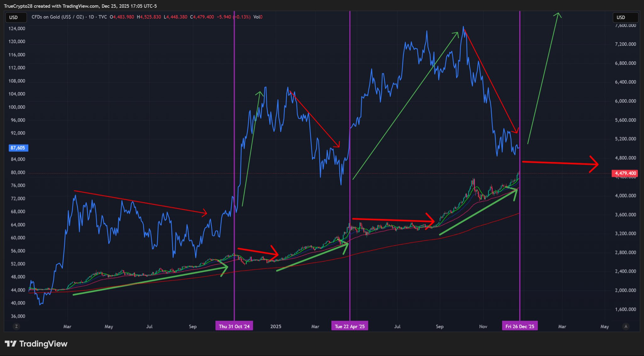Viewport: 644px width, 356px height.
Task: Select the Fri 26 Dec '25 date marker
Action: (520, 326)
